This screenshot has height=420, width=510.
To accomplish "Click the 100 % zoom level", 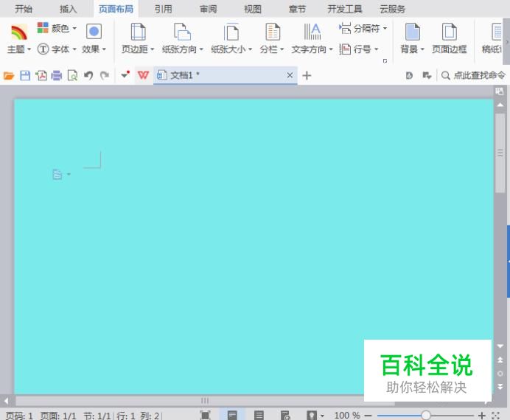I will pos(346,415).
